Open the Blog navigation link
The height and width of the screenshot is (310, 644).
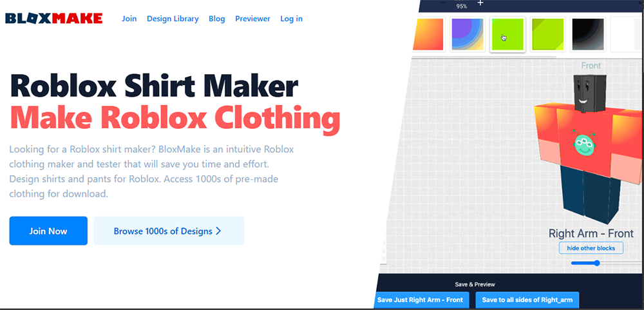[217, 19]
